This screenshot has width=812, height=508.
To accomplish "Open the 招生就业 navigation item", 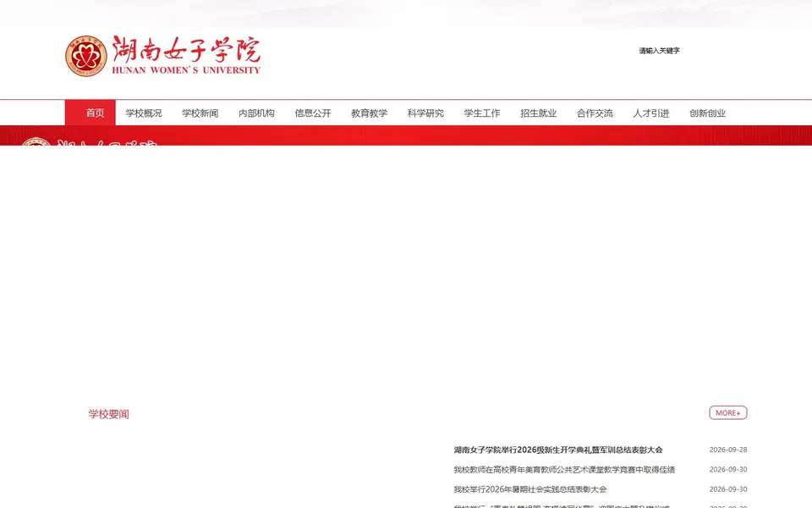I will 539,113.
